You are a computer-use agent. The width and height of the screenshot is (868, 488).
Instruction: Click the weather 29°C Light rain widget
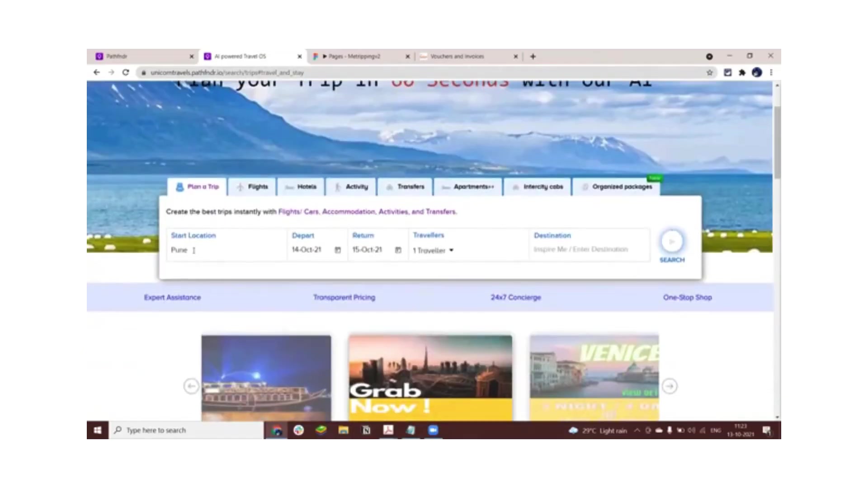tap(598, 431)
